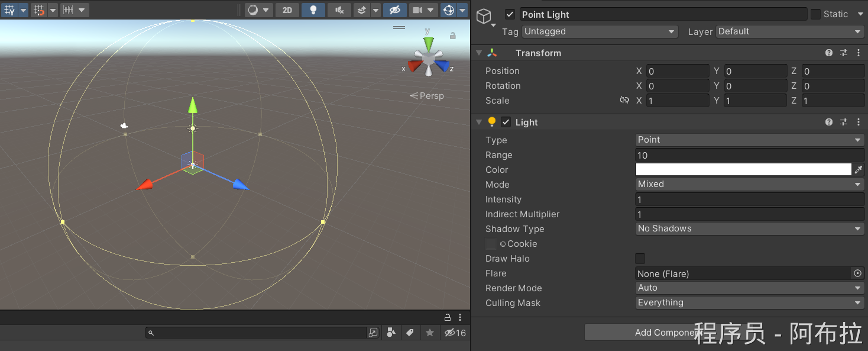Image resolution: width=868 pixels, height=351 pixels.
Task: Click the Range input field
Action: point(749,155)
